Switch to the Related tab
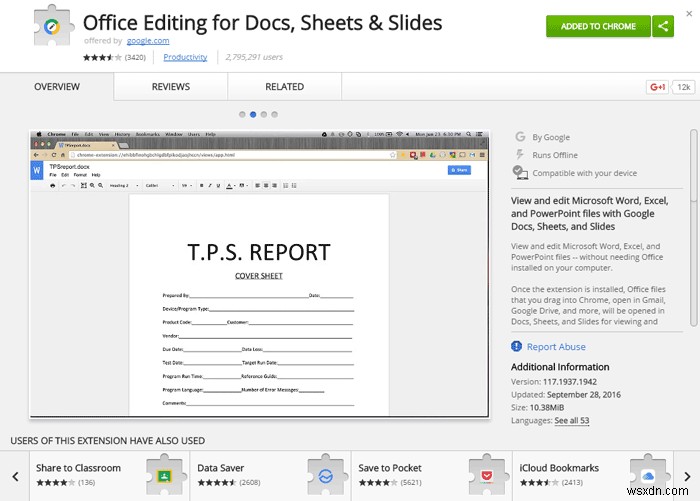The image size is (700, 501). coord(284,87)
